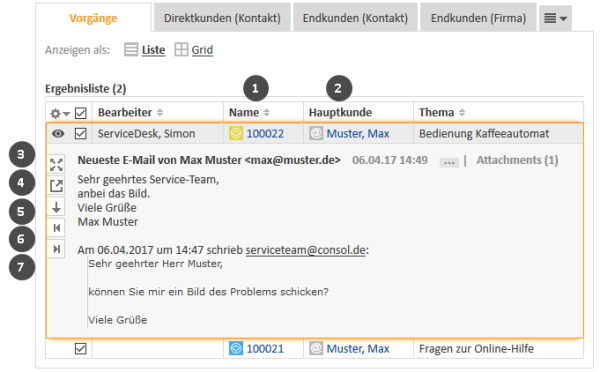Image resolution: width=600 pixels, height=372 pixels.
Task: Click the Neueste E-Mail heading
Action: click(209, 160)
